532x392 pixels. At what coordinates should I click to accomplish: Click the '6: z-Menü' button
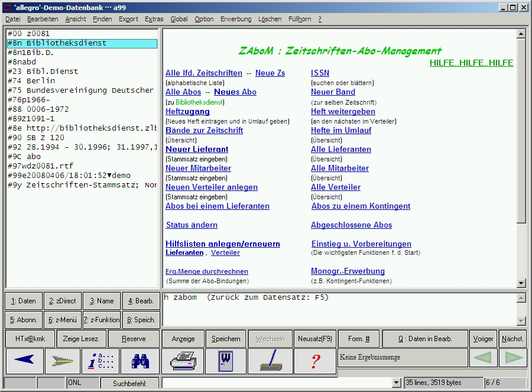(x=63, y=320)
